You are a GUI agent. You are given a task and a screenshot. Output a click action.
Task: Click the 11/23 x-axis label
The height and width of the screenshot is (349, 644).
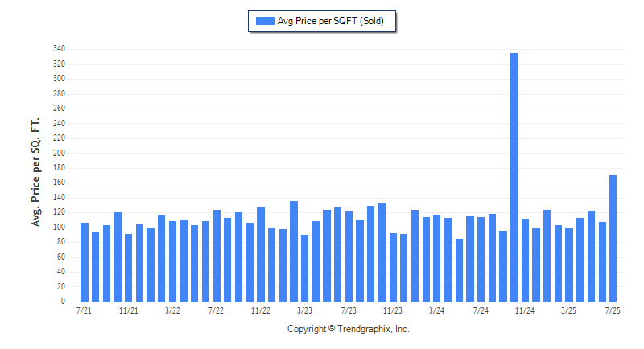pos(393,310)
